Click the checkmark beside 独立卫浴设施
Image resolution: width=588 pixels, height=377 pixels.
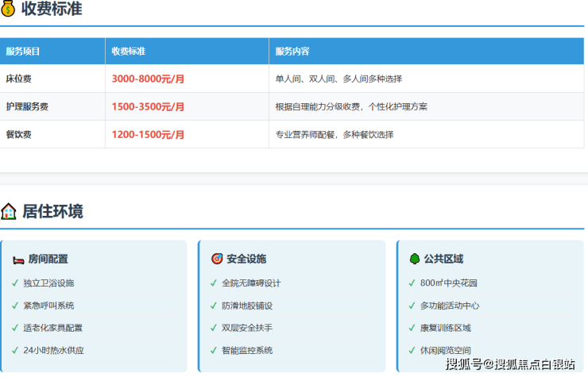15,283
